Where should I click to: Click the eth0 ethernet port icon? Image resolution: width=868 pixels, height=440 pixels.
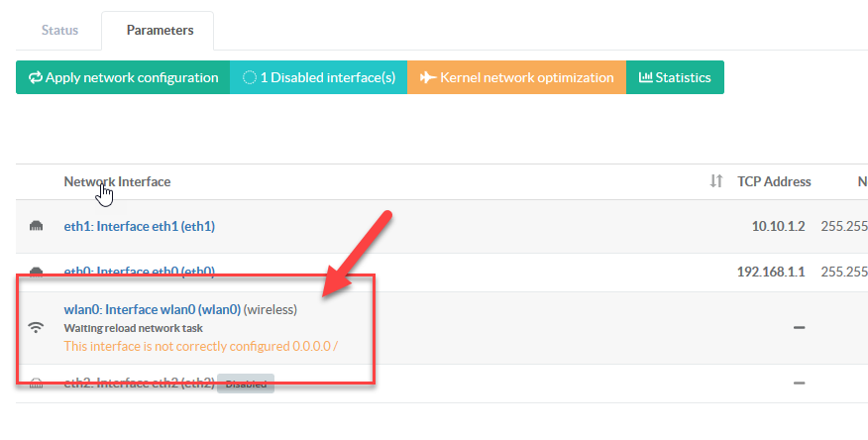36,272
